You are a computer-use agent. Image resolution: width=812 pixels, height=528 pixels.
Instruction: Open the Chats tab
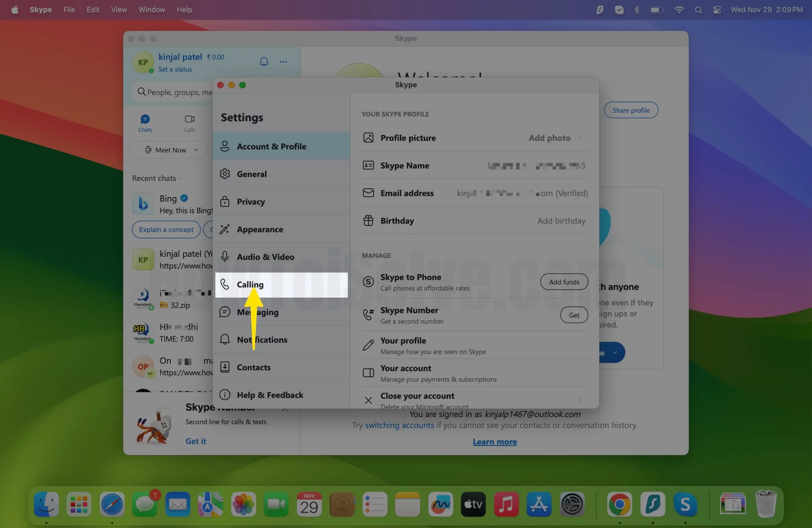(145, 123)
